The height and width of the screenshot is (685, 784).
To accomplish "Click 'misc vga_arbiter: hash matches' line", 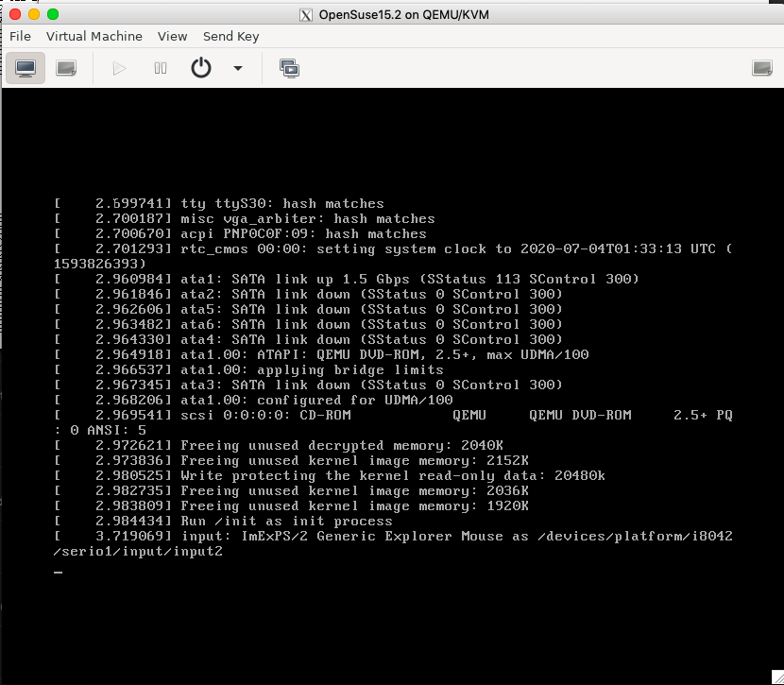I will click(x=245, y=218).
